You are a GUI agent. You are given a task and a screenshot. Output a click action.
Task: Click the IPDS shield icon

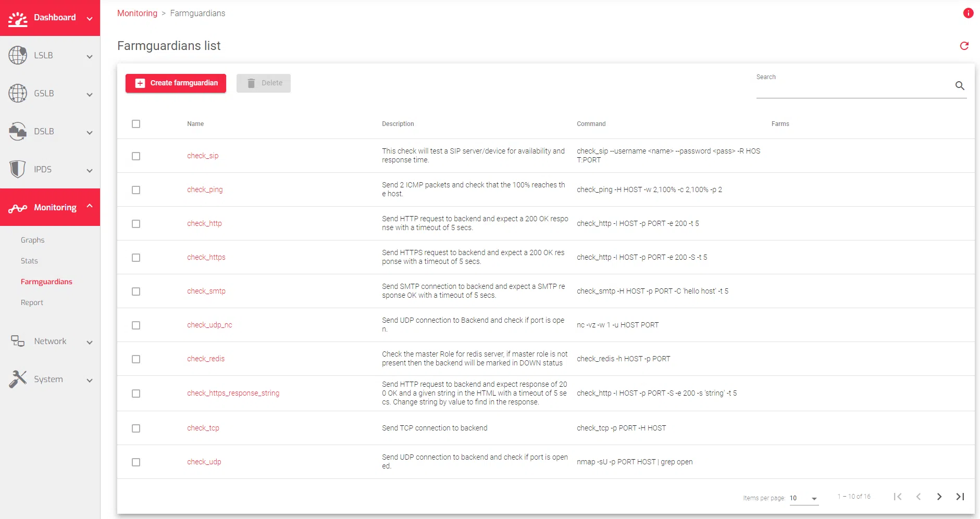[x=18, y=169]
